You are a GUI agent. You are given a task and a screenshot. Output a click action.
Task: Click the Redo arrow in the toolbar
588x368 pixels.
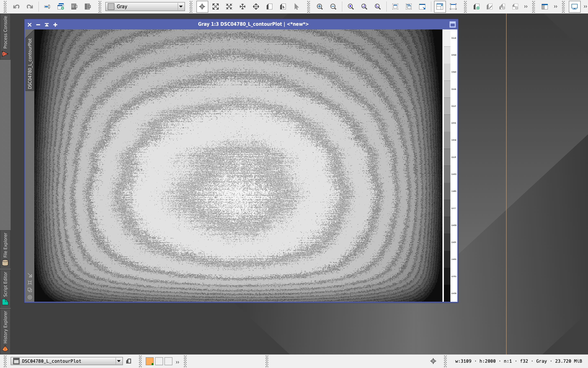(30, 7)
